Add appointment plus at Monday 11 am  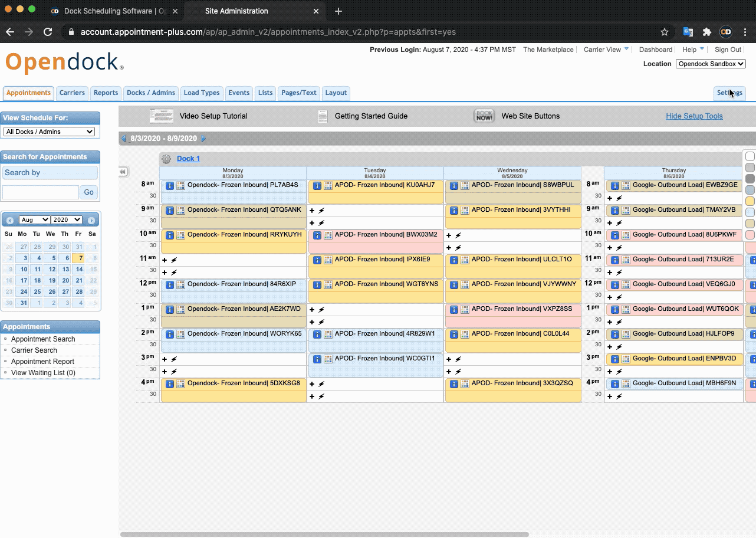coord(165,260)
